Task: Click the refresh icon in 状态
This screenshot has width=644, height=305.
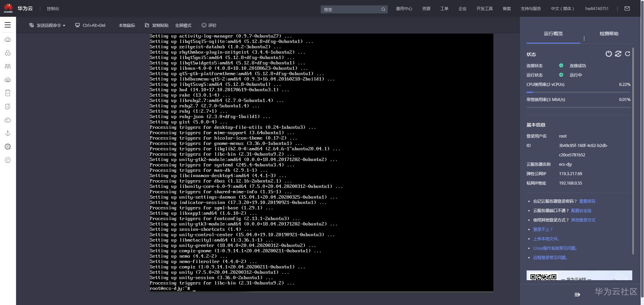Action: [628, 54]
